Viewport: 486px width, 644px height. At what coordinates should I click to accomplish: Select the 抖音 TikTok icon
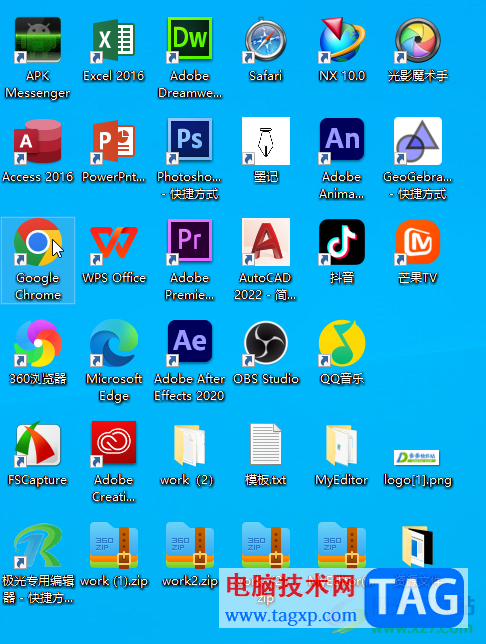[342, 242]
